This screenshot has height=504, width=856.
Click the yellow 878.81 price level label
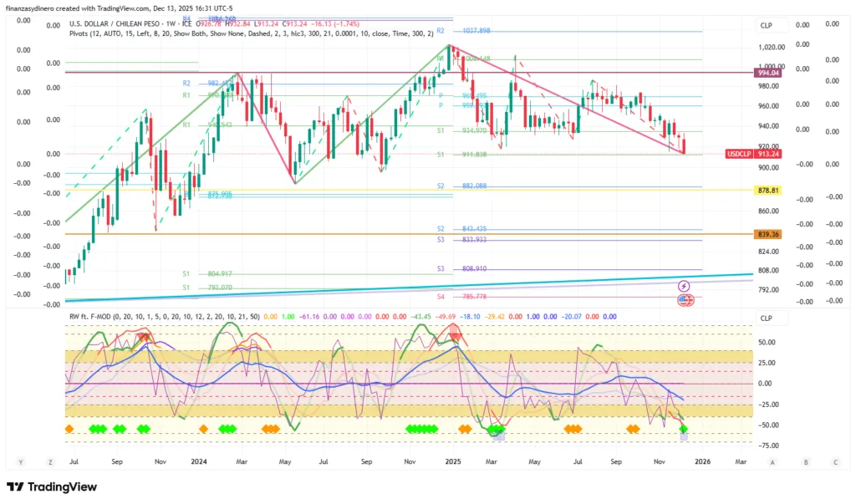click(x=768, y=191)
